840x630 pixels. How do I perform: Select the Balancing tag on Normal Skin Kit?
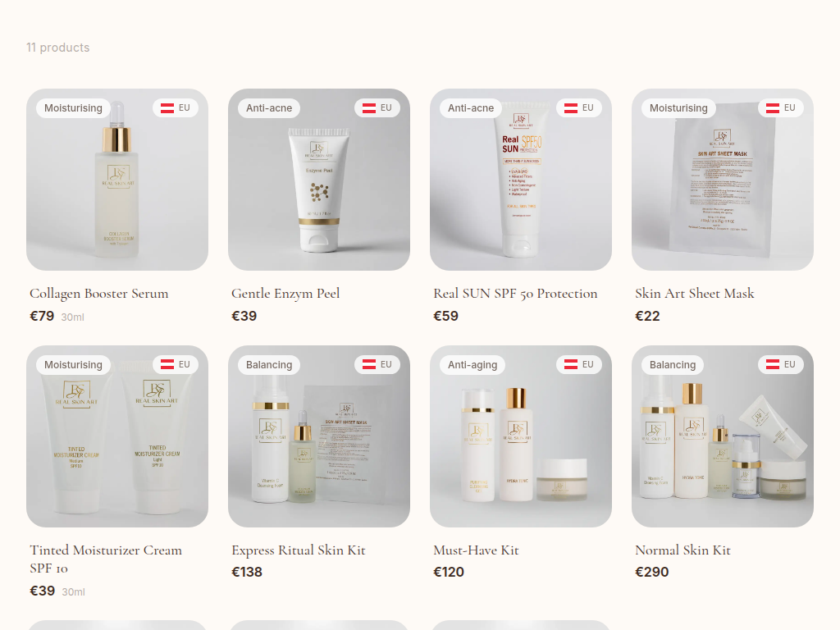click(x=673, y=365)
